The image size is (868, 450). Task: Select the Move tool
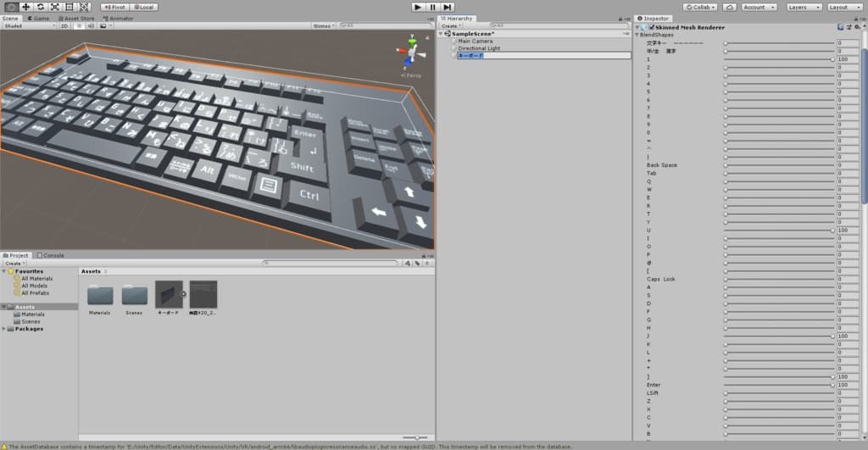[x=25, y=7]
